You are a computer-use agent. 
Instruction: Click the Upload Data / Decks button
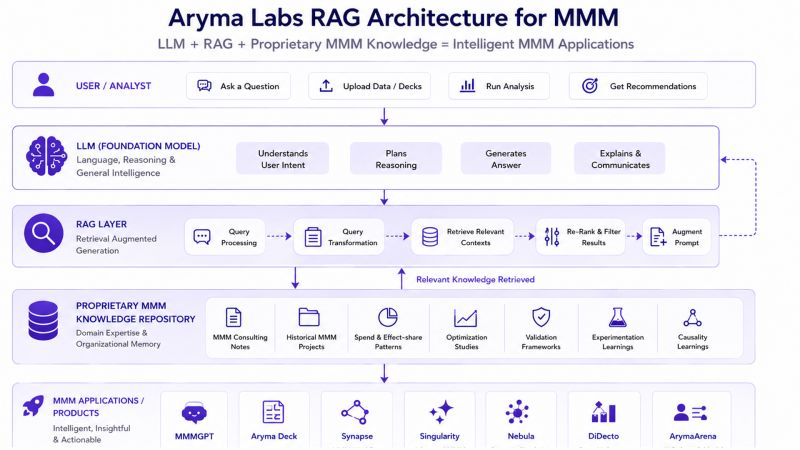point(369,86)
